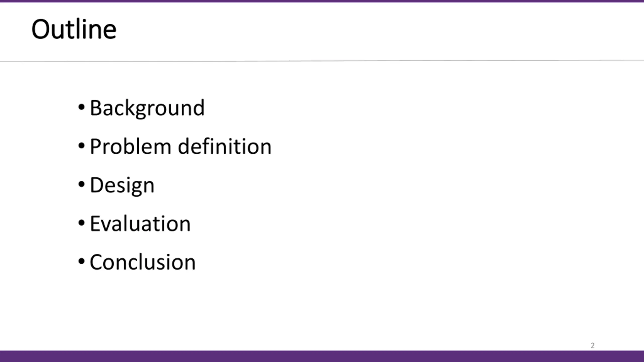Image resolution: width=644 pixels, height=362 pixels.
Task: Click the Outline slide title
Action: point(74,29)
